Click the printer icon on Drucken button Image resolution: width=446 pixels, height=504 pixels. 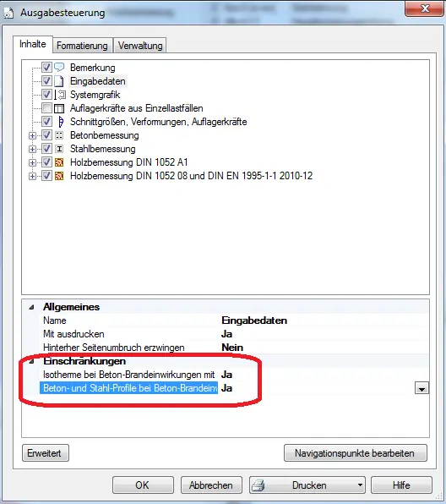pyautogui.click(x=258, y=485)
